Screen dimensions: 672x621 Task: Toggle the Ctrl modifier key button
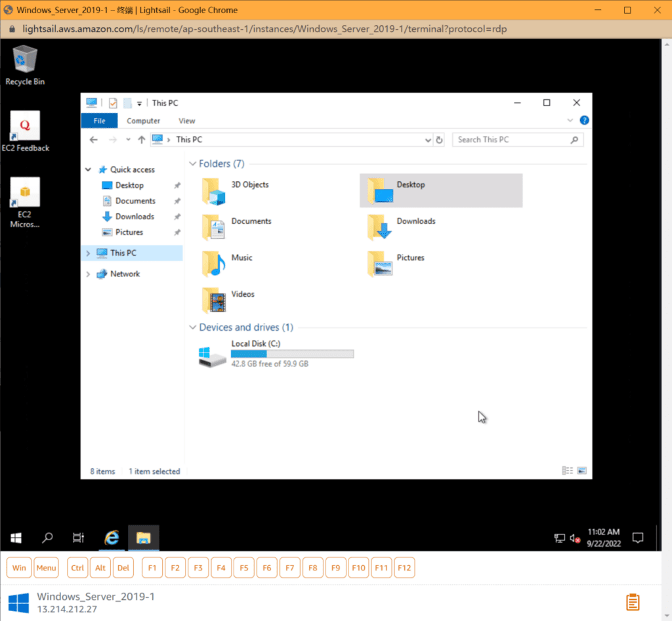click(77, 568)
